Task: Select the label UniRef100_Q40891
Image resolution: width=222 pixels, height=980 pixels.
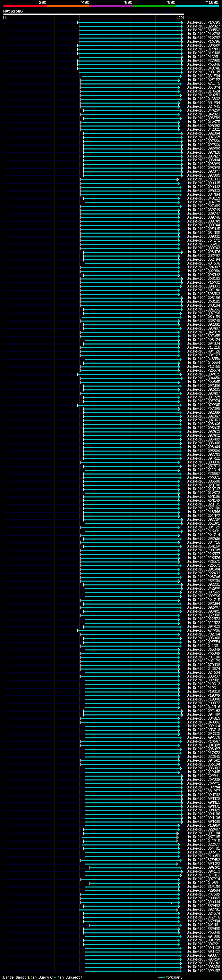Action: (203, 883)
